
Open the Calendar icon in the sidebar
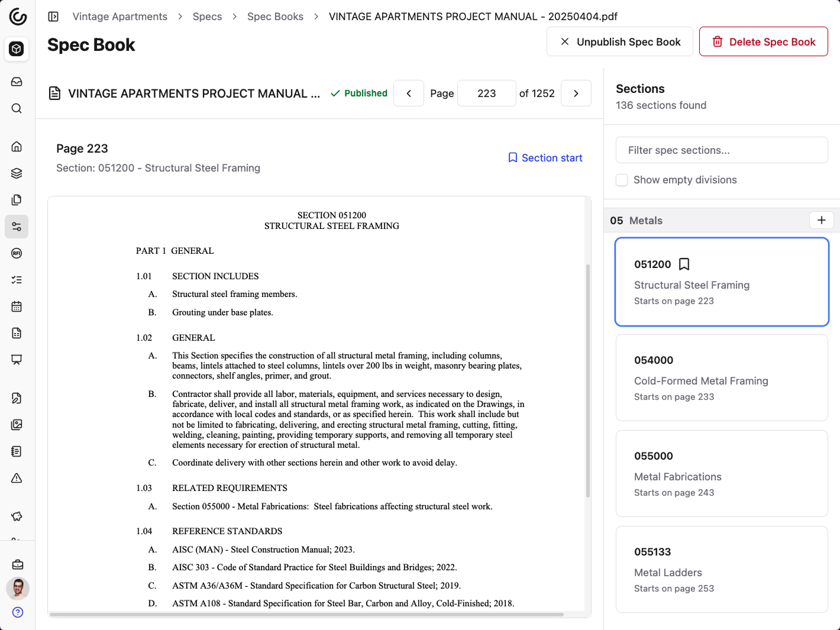point(17,306)
